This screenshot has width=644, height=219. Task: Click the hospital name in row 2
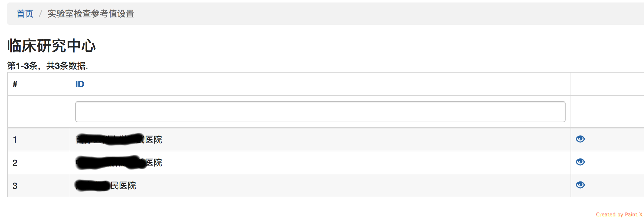119,163
